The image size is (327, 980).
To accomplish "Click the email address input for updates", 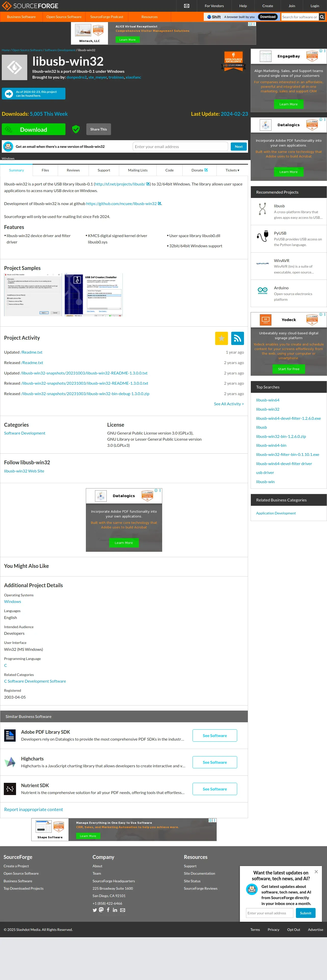I will coord(180,147).
